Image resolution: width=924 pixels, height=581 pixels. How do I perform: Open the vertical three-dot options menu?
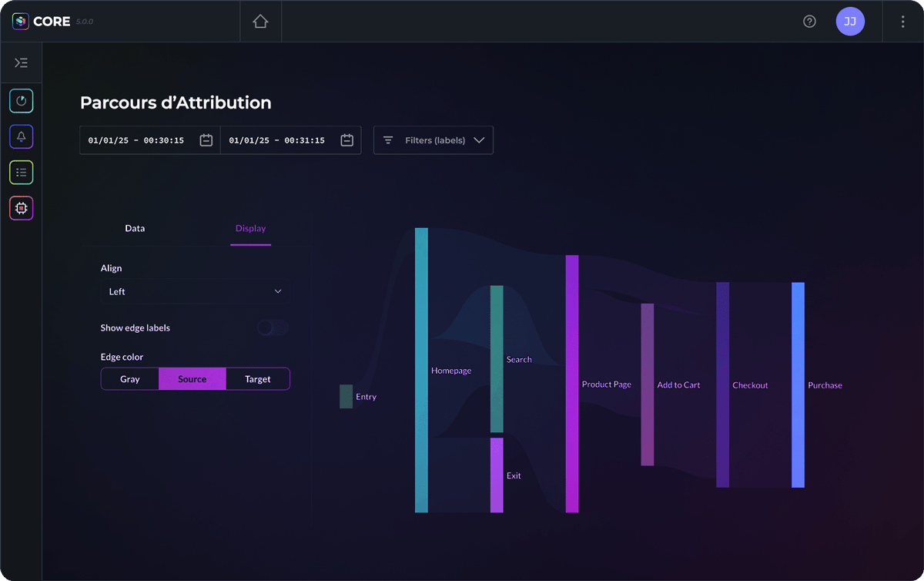point(902,22)
